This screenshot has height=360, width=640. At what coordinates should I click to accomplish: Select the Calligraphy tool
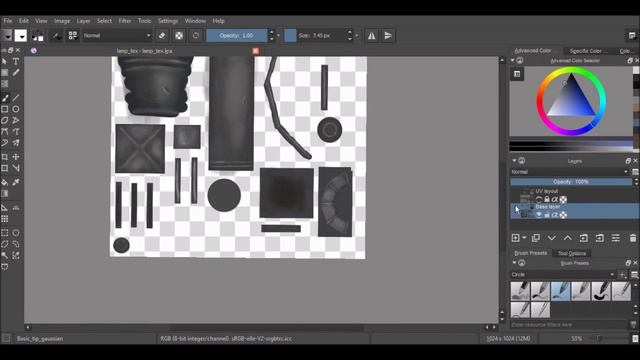16,73
